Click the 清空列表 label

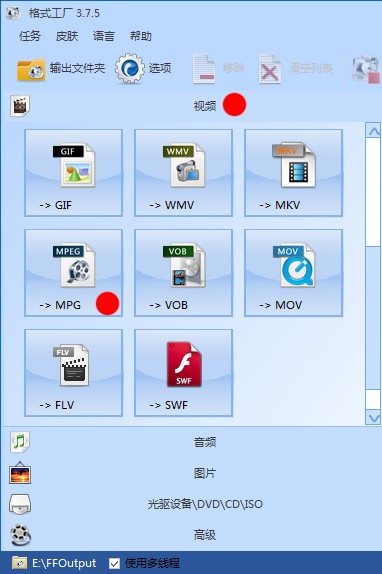pos(311,68)
